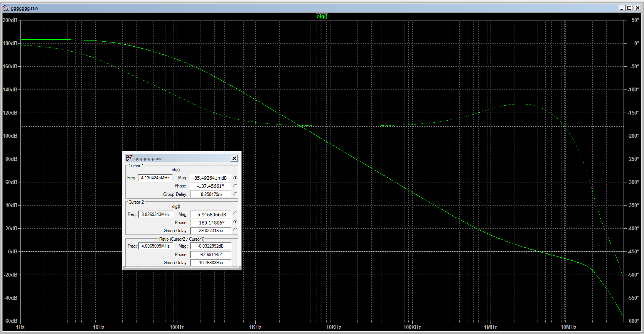
Task: Click the 10Hz frequency axis label
Action: pos(99,327)
